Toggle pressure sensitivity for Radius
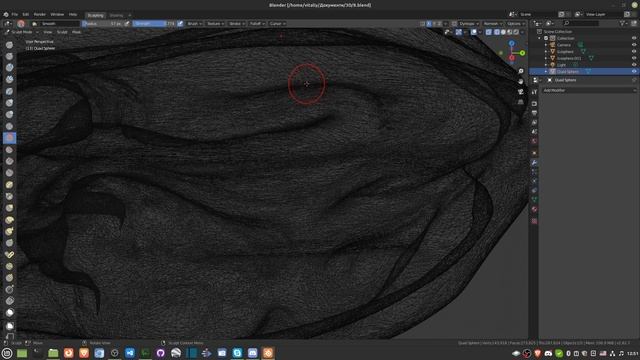Image resolution: width=640 pixels, height=360 pixels. (127, 24)
